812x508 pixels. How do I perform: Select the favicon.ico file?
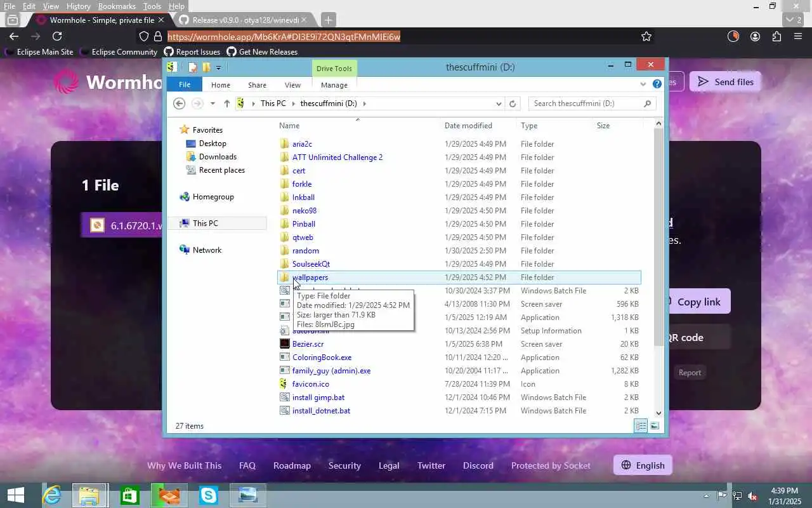click(x=310, y=384)
